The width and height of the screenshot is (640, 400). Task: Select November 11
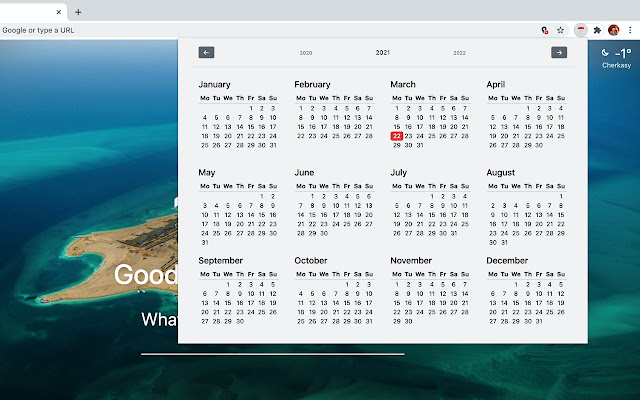431,293
